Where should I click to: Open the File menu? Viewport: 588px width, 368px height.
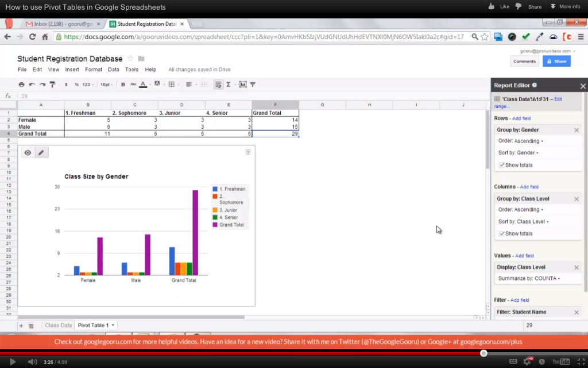click(22, 70)
